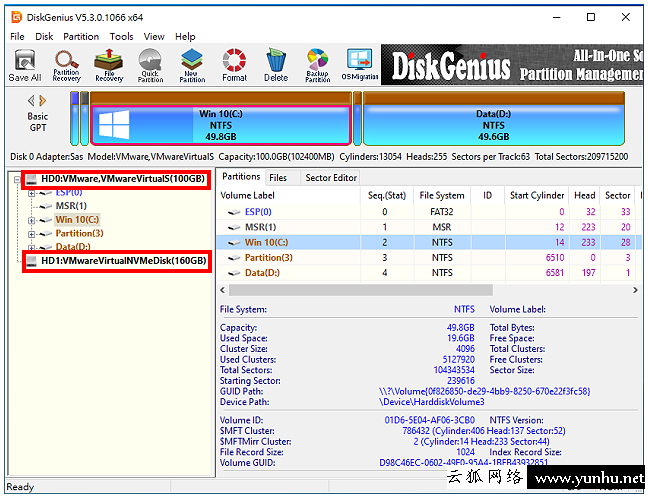648x500 pixels.
Task: Select ESP(0) row in partition table
Action: click(427, 212)
